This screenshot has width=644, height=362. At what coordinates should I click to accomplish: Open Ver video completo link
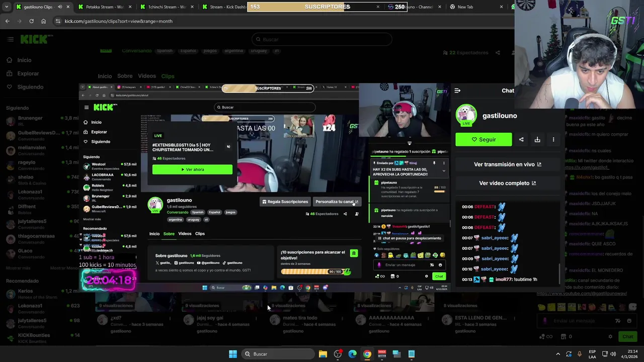click(508, 183)
